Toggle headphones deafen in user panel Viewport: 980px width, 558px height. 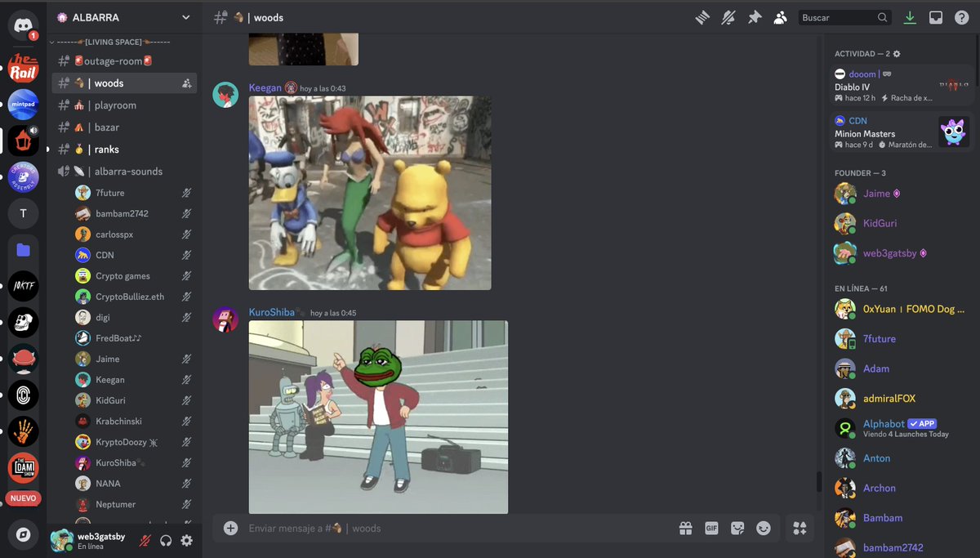tap(166, 540)
